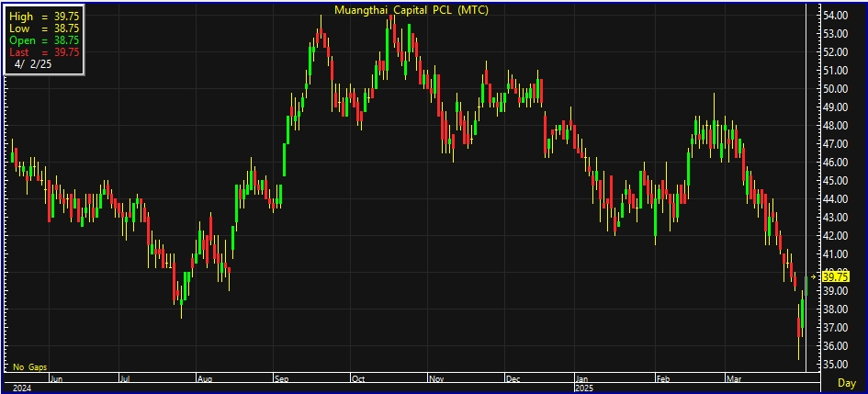Screen dimensions: 868x394
Task: Click the green Open value row
Action: click(44, 40)
